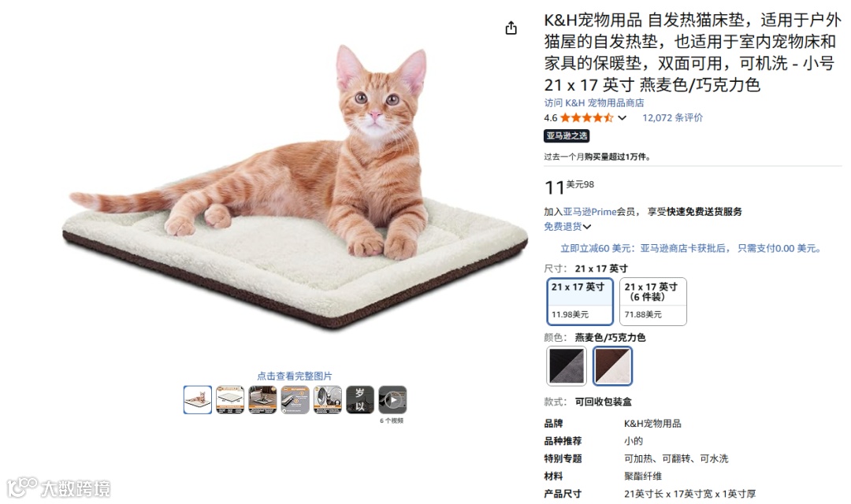Screen dimensions: 851x504
Task: Choose the oatmeal/chocolate color swatch
Action: click(x=612, y=365)
